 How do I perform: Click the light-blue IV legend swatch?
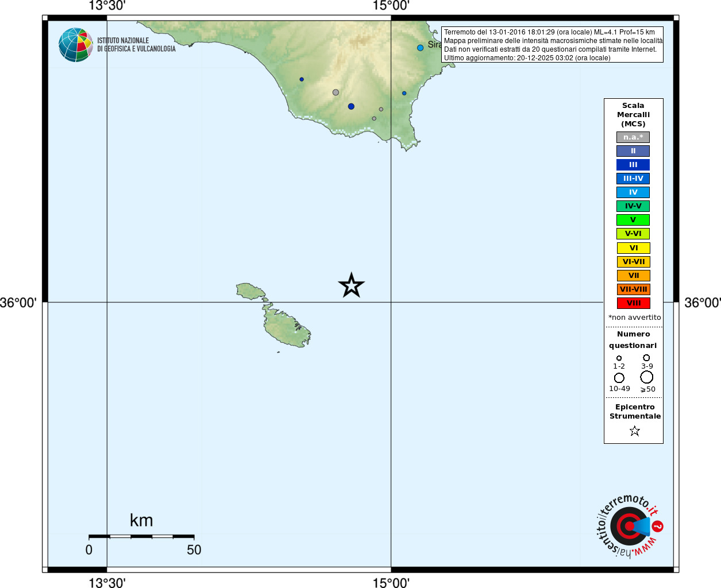633,192
